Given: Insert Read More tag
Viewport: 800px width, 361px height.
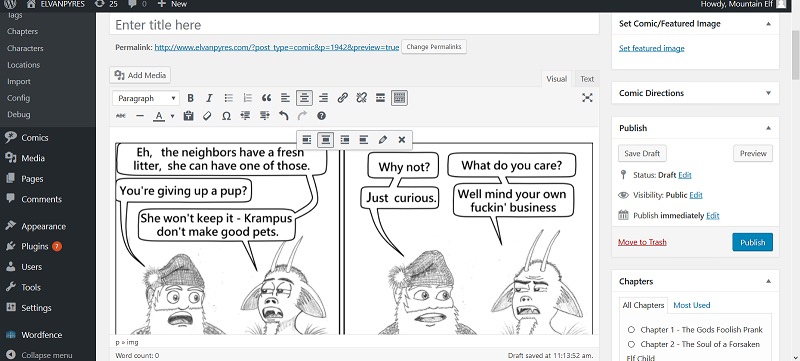Looking at the screenshot, I should [380, 98].
